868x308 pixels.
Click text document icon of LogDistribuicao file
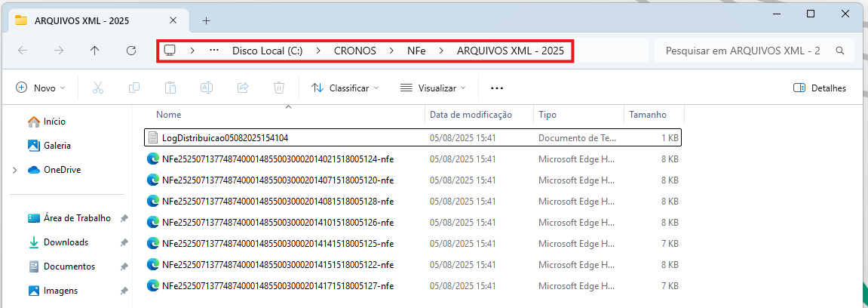click(x=153, y=138)
